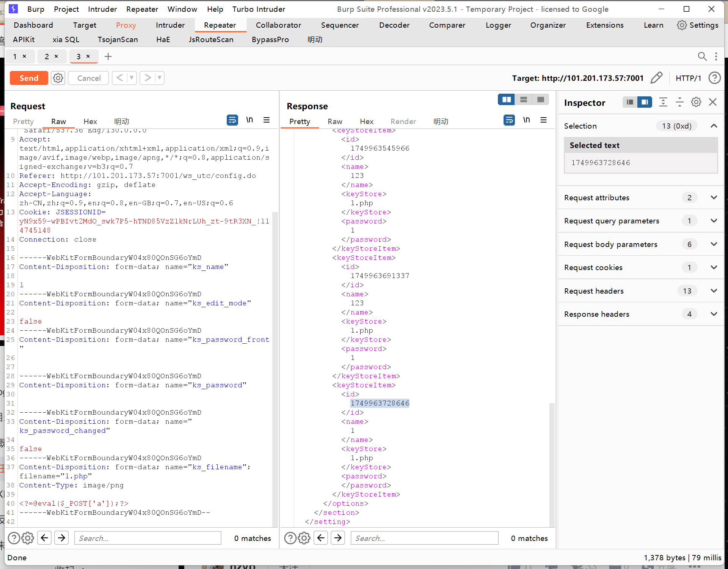Screen dimensions: 728x569
Task: Open Response panel hamburger menu
Action: click(x=543, y=120)
